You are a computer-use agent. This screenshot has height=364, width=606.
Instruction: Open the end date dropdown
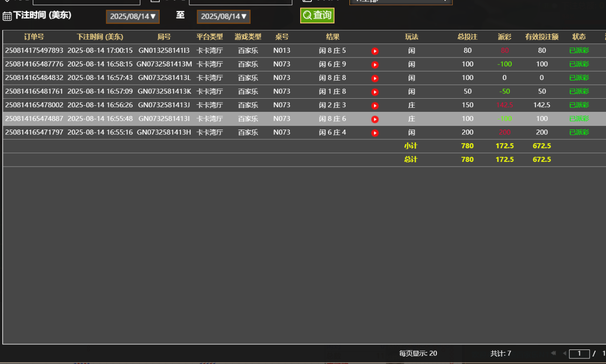tap(223, 16)
